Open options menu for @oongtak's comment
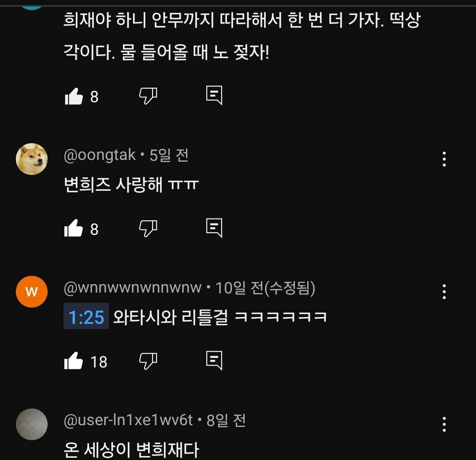 coord(444,159)
